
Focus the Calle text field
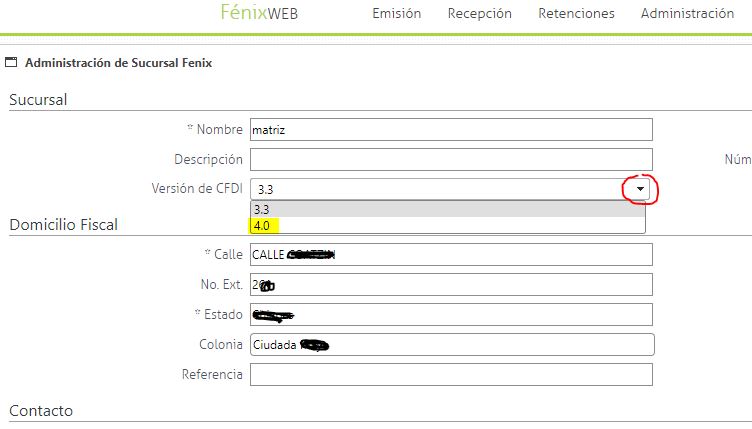451,254
